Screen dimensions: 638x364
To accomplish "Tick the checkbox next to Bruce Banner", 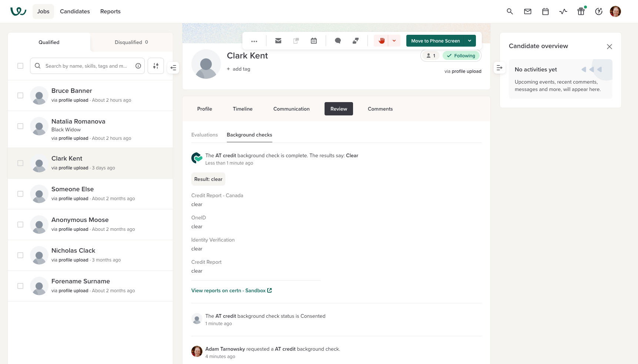I will point(20,95).
